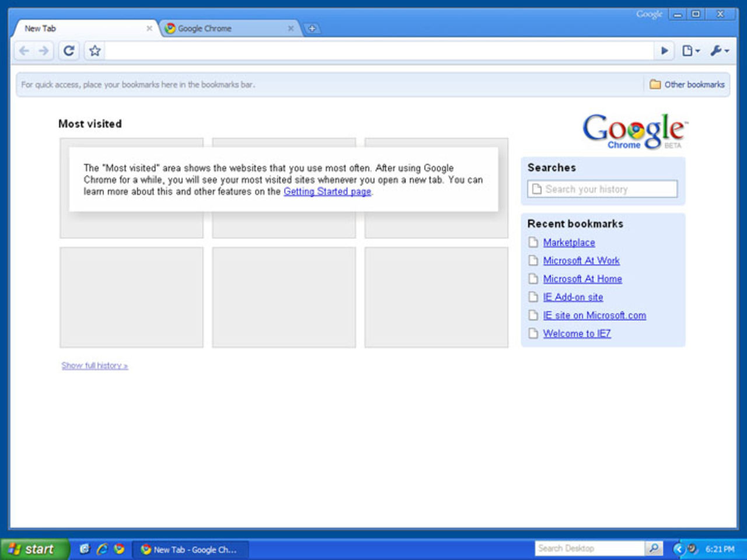Open the Other bookmarks folder
This screenshot has width=747, height=560.
(687, 84)
